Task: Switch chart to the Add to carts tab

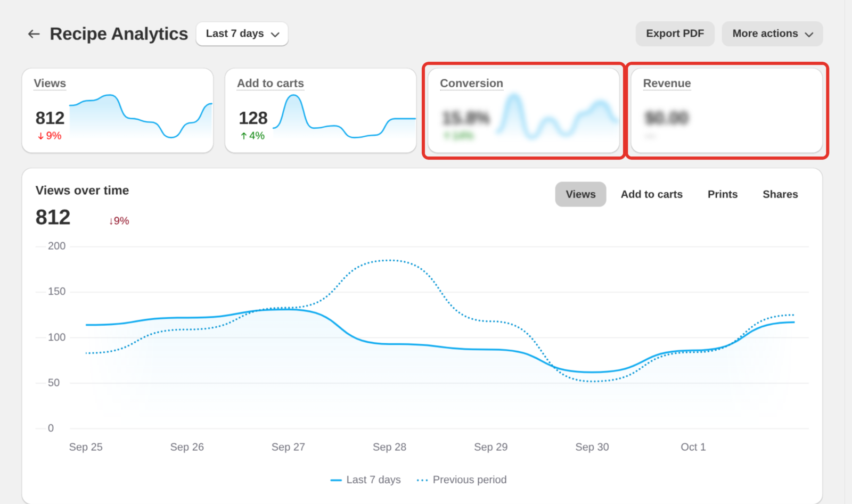Action: 651,194
